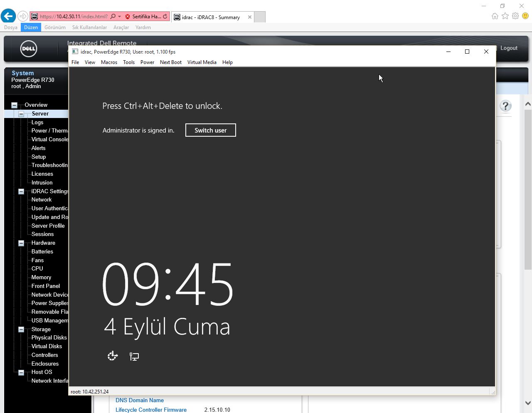Click the virtual console window title icon
Viewport: 532px width, 413px height.
(75, 52)
